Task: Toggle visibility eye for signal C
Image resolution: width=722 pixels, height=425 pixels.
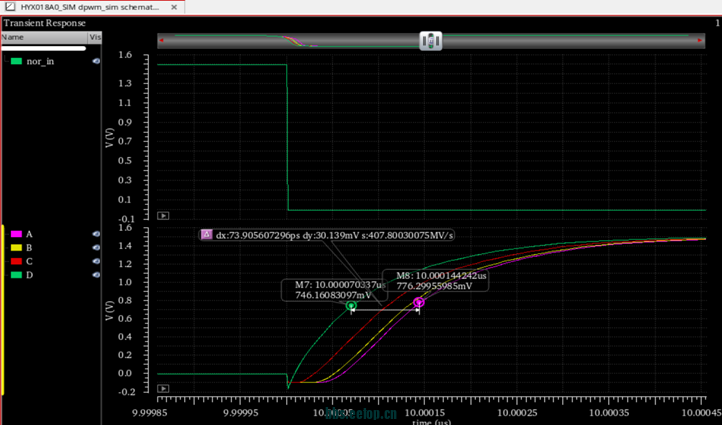Action: (x=96, y=261)
